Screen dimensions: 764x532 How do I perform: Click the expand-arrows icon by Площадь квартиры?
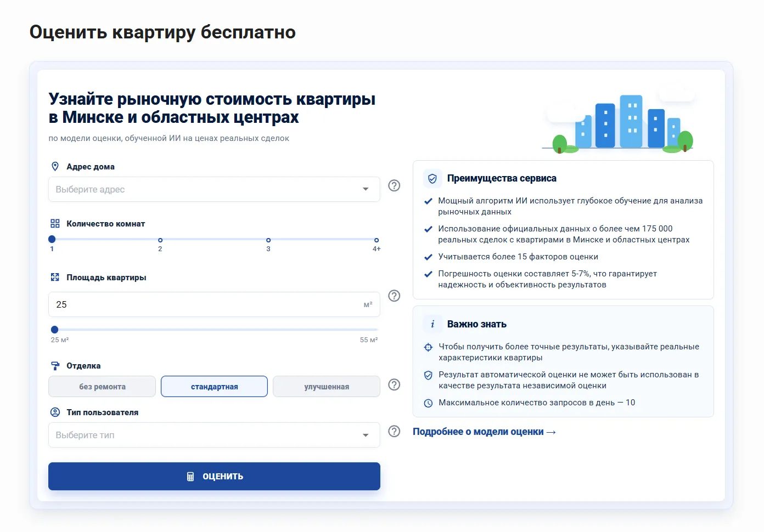point(55,278)
